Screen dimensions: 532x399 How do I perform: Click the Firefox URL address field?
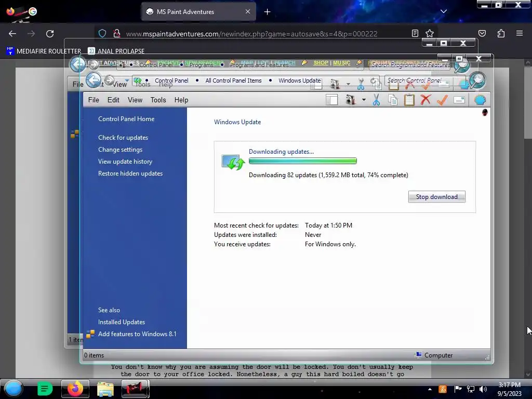click(x=251, y=34)
